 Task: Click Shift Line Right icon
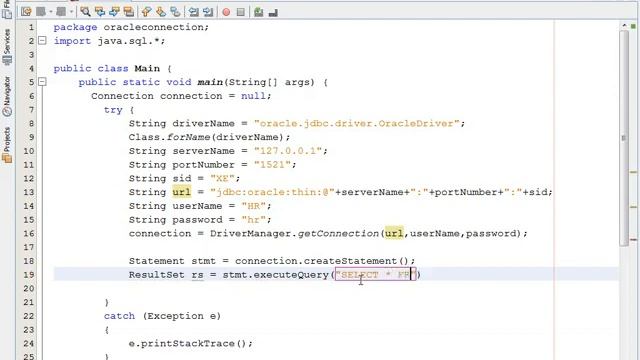point(208,12)
